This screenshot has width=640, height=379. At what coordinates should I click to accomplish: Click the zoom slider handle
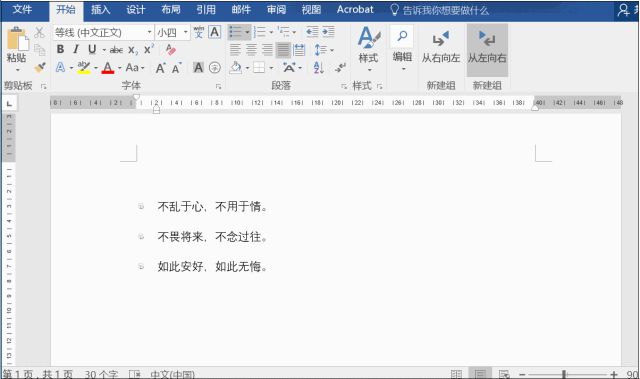[x=564, y=374]
